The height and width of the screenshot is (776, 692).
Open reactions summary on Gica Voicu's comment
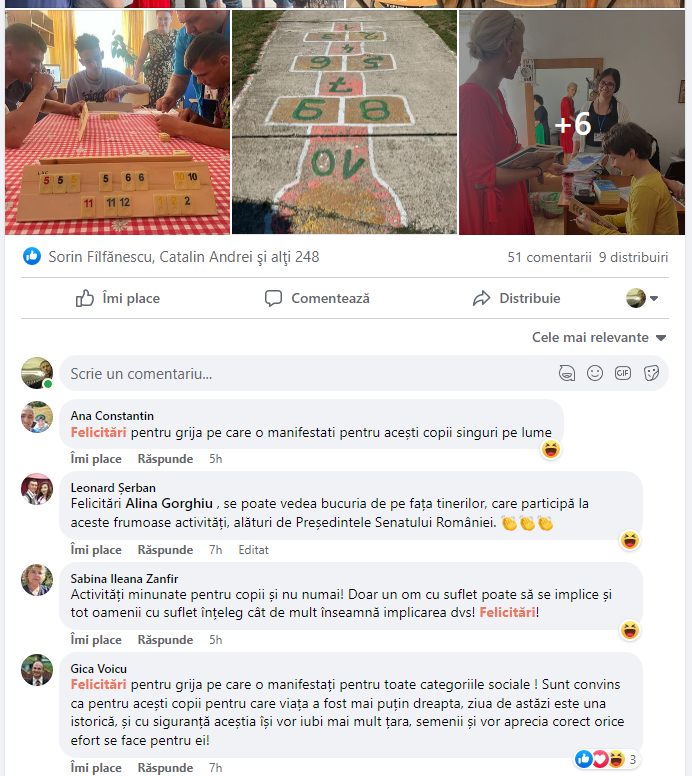[605, 759]
